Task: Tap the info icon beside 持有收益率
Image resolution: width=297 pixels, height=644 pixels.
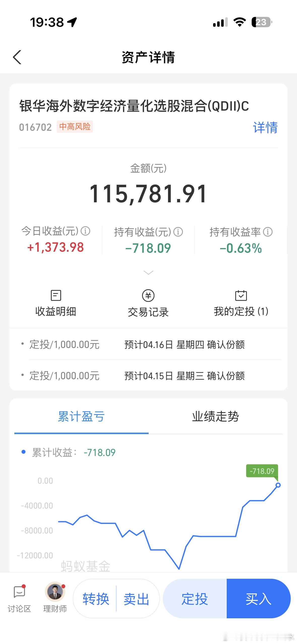Action: coord(268,232)
